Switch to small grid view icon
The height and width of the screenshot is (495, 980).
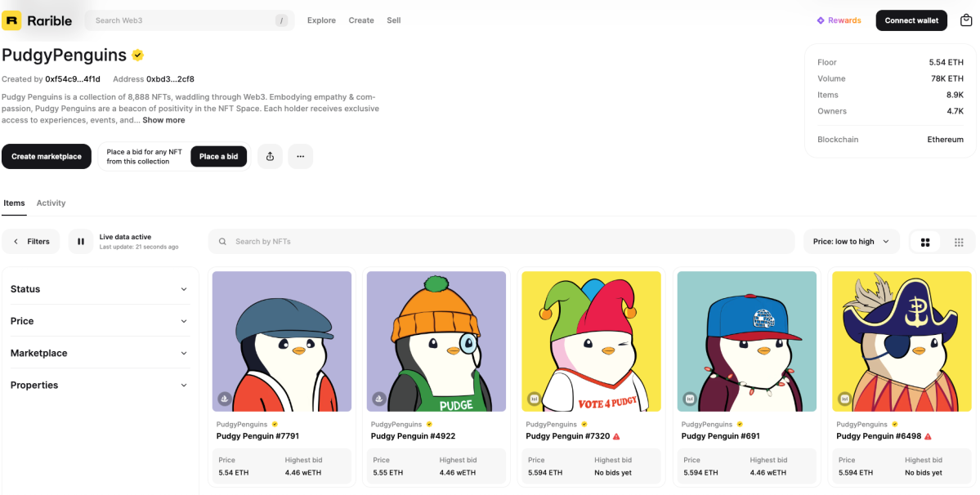click(959, 243)
